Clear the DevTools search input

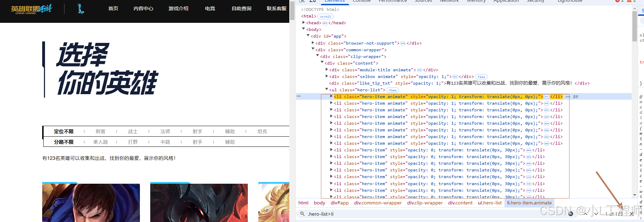pyautogui.click(x=571, y=214)
